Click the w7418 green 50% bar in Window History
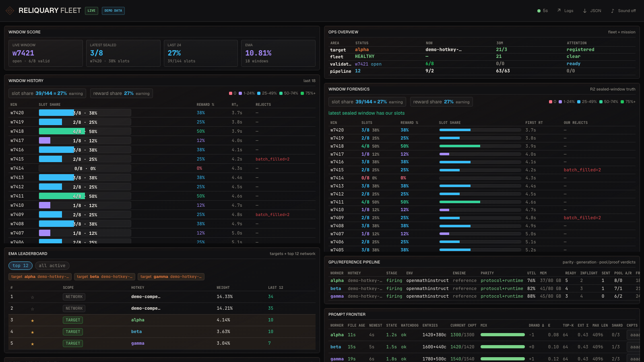Image resolution: width=644 pixels, height=362 pixels. pos(85,132)
